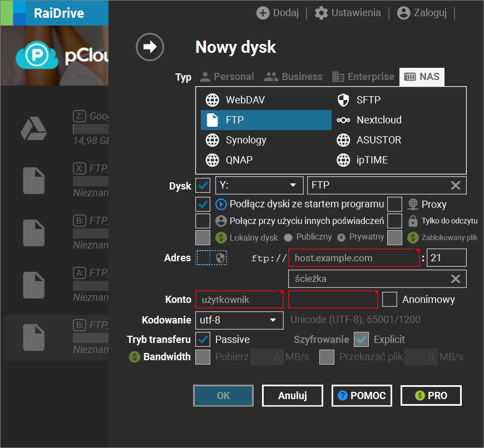Click the padlock Tylko do odczytu icon
The height and width of the screenshot is (448, 484).
pyautogui.click(x=413, y=221)
